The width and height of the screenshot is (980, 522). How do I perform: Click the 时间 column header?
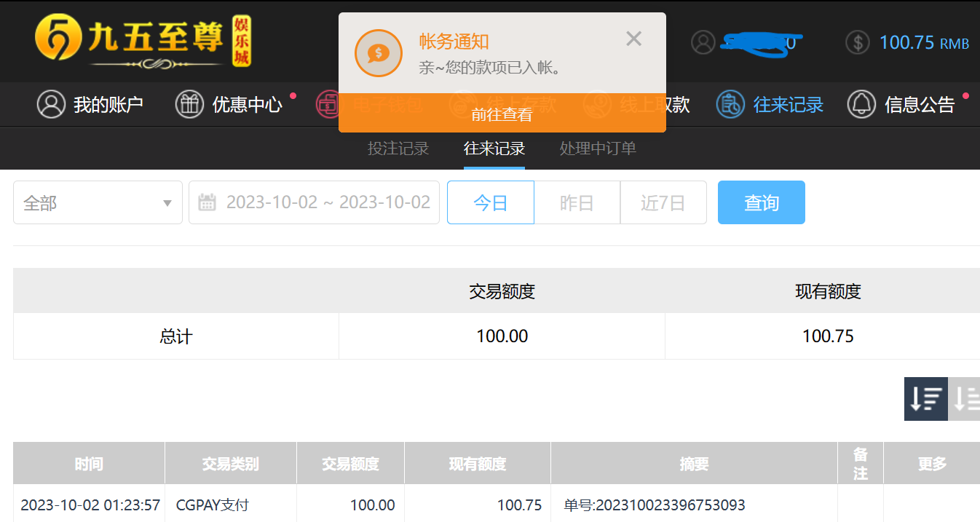coord(89,464)
